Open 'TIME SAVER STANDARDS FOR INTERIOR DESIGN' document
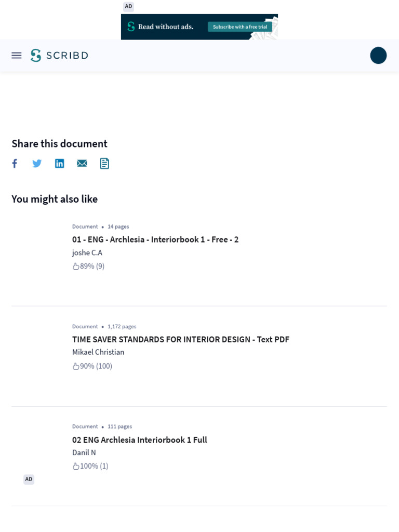 (x=181, y=340)
